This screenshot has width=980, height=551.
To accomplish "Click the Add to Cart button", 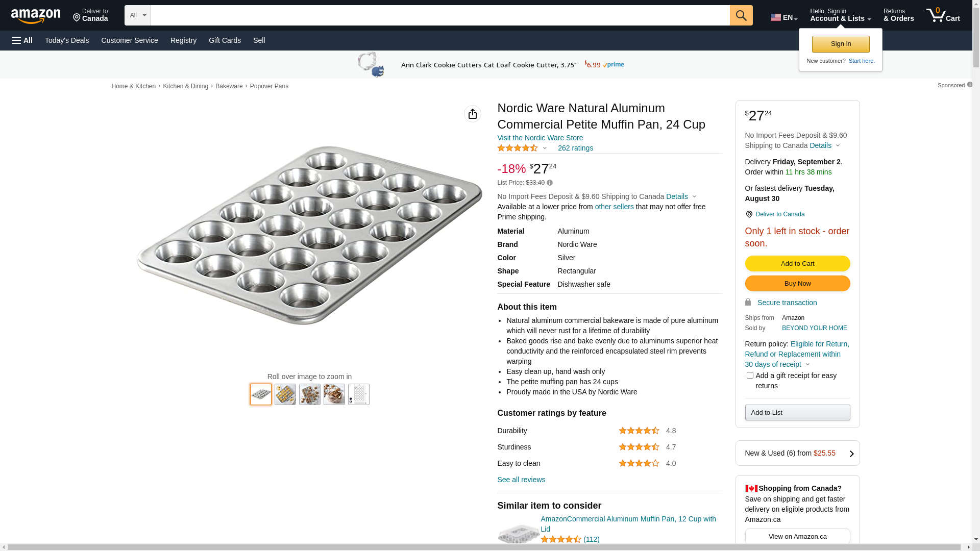I will tap(797, 263).
